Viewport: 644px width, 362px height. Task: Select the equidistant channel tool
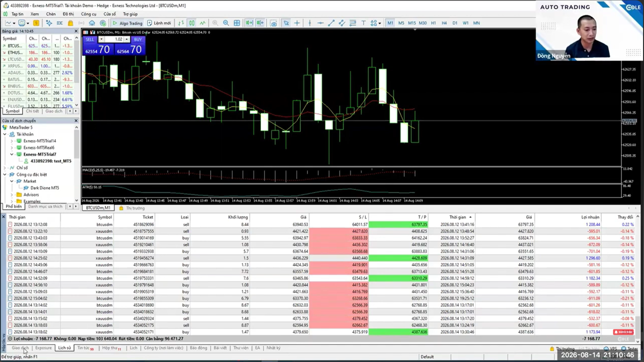click(x=342, y=23)
